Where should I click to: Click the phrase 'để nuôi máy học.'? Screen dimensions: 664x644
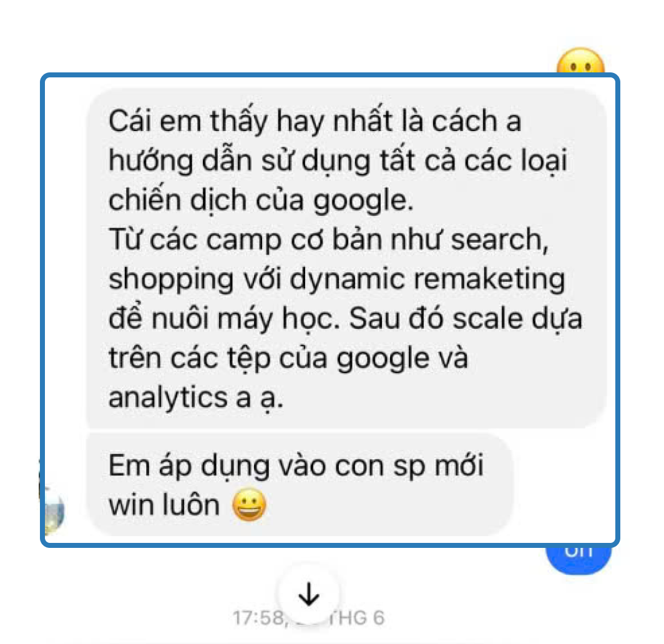pos(225,318)
